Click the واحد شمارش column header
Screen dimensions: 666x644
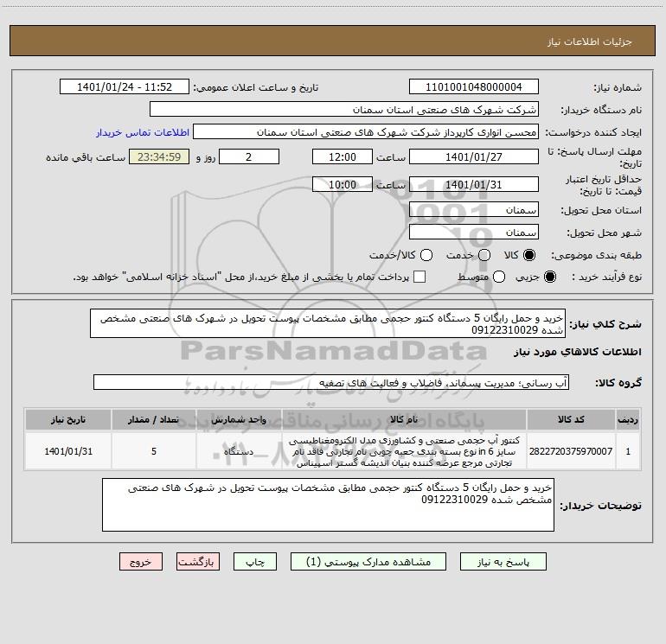tap(239, 419)
